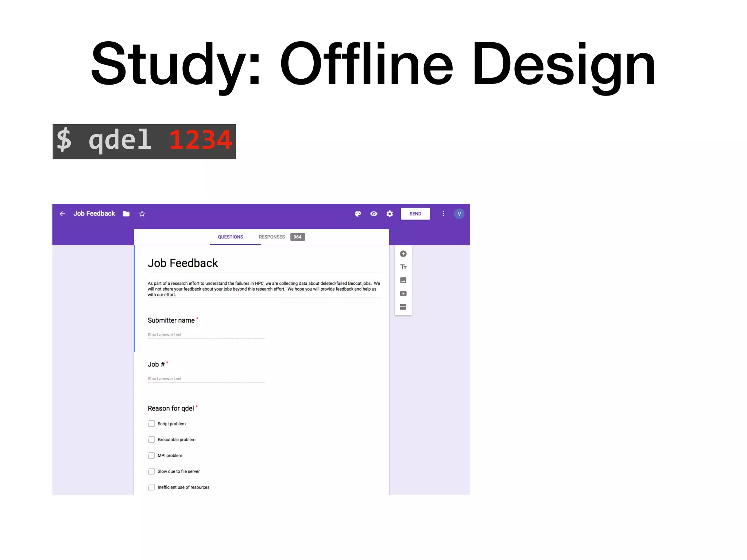The width and height of the screenshot is (747, 560).
Task: Add image icon in side toolbar
Action: point(403,280)
